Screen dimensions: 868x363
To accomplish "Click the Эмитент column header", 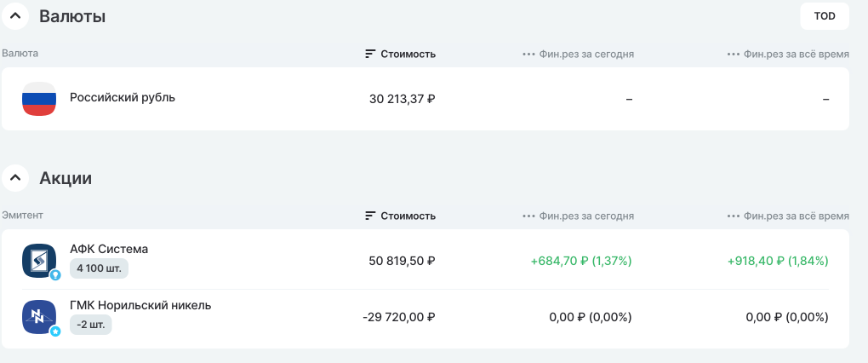I will 23,216.
